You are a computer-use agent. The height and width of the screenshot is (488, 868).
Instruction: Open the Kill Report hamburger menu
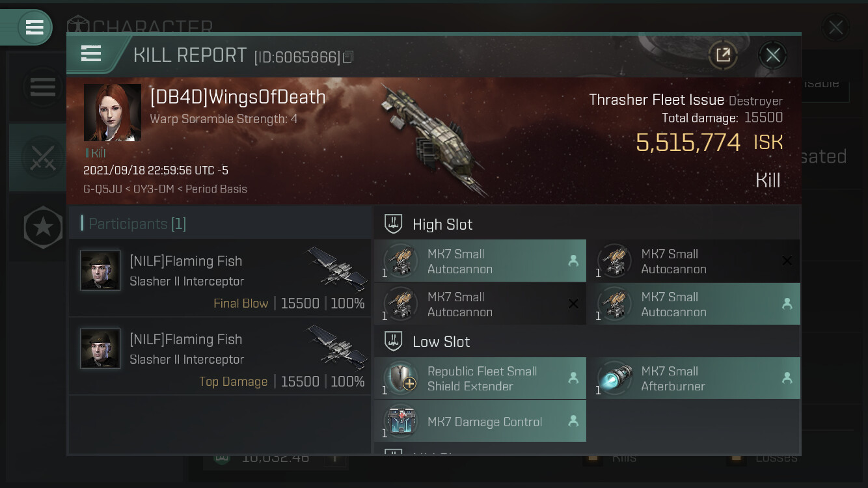click(x=91, y=54)
